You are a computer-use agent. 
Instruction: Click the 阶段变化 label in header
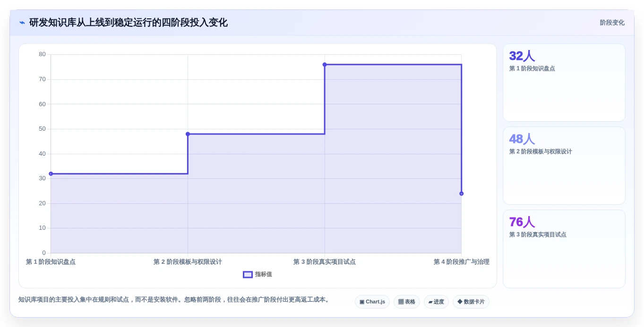coord(612,23)
